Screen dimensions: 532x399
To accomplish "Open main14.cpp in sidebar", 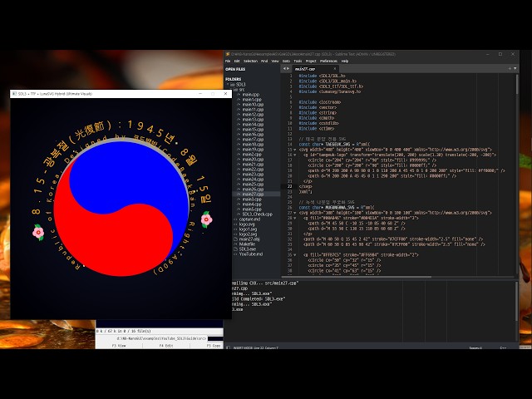I will click(x=253, y=124).
